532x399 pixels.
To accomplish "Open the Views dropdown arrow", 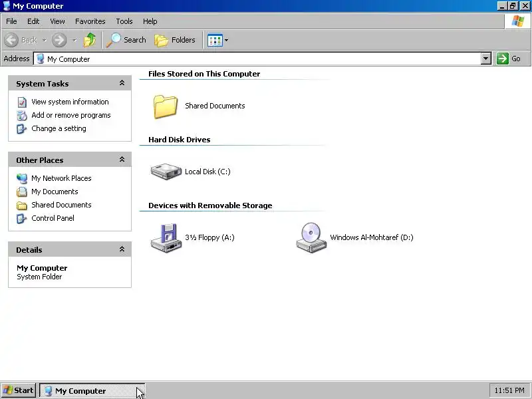I will click(x=226, y=40).
